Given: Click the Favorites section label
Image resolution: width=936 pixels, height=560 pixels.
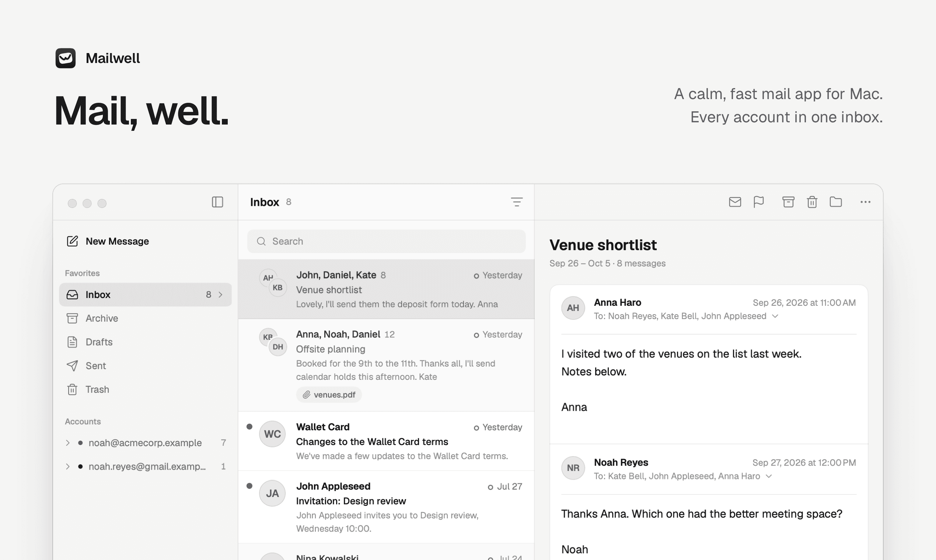Looking at the screenshot, I should click(82, 273).
